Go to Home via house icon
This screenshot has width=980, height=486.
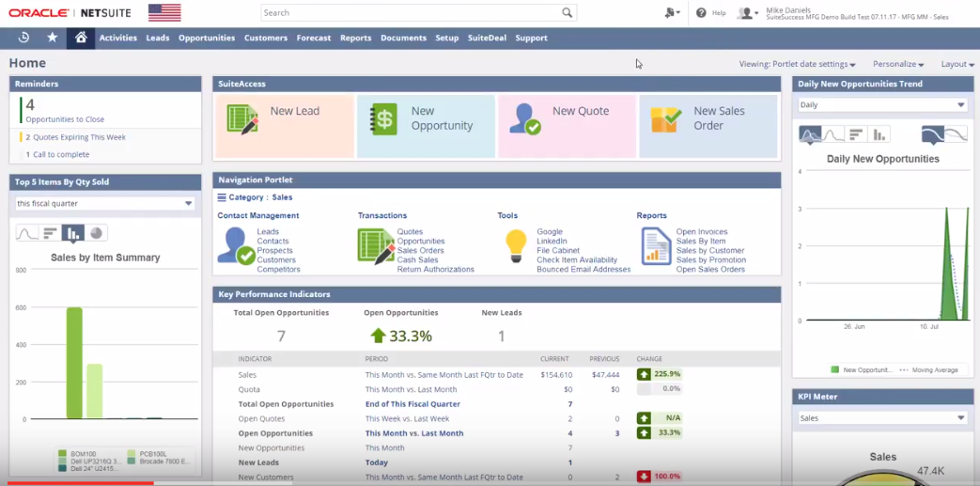pyautogui.click(x=81, y=38)
